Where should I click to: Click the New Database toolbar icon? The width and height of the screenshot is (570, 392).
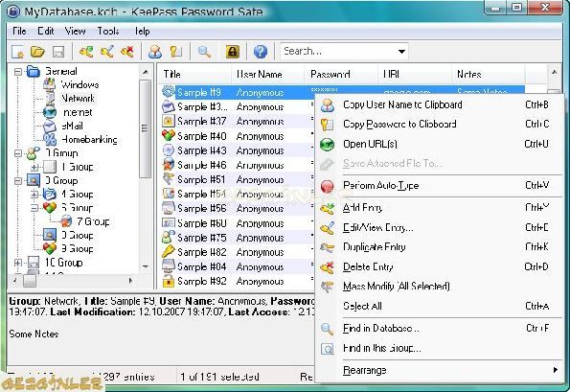(17, 52)
